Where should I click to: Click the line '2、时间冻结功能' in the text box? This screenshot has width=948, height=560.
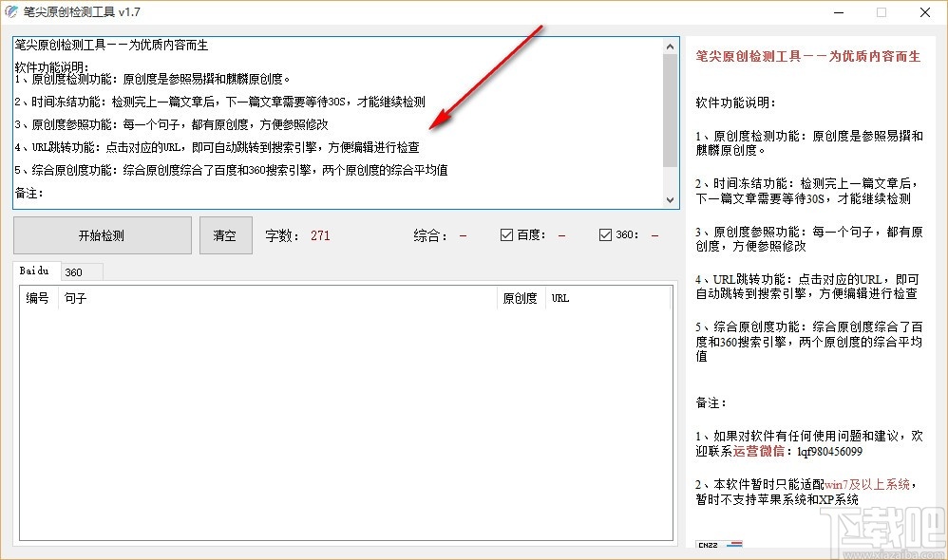tap(220, 102)
